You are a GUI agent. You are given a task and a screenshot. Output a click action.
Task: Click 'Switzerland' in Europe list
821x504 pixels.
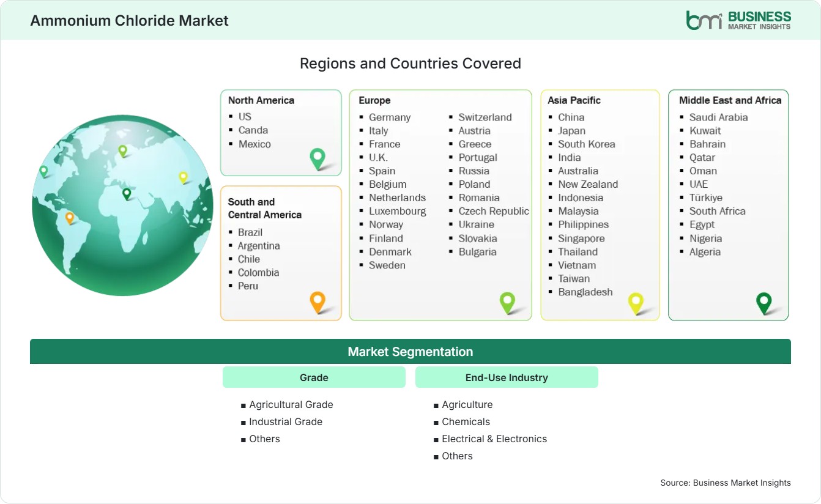pyautogui.click(x=485, y=117)
